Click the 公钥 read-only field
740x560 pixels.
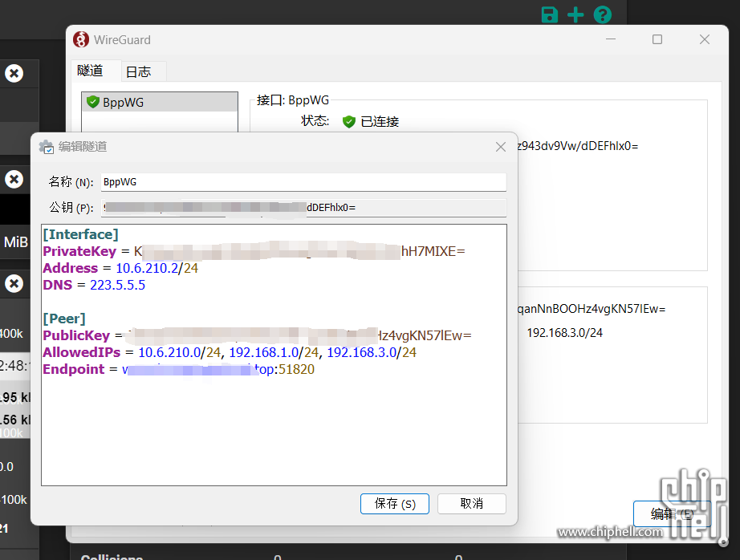point(303,208)
